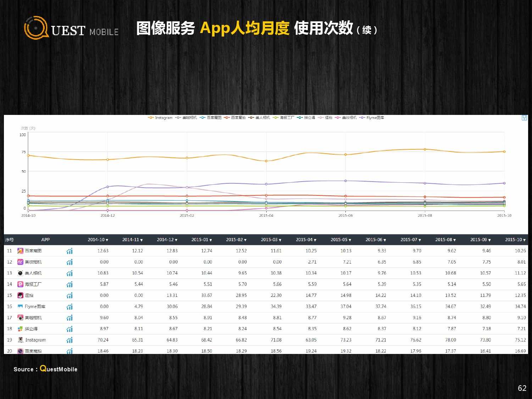
Task: Sort by the 2015-10 column header
Action: tap(515, 240)
